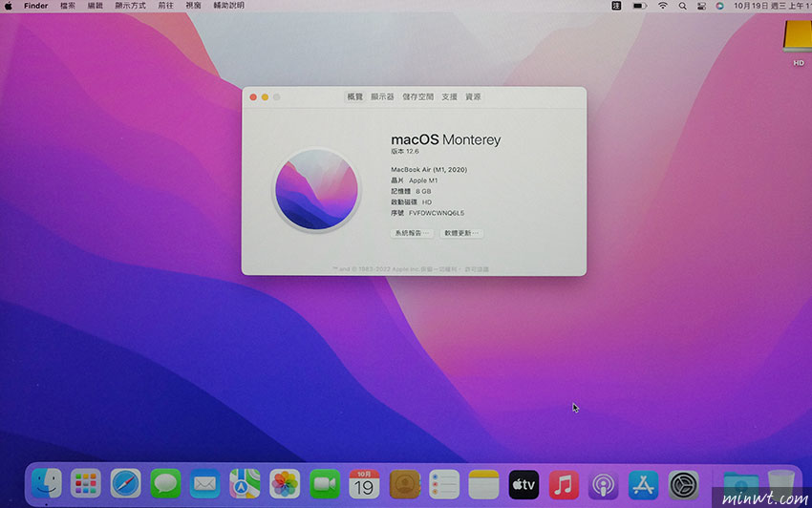The height and width of the screenshot is (508, 812).
Task: Activate Siri from the menu bar
Action: (x=720, y=6)
